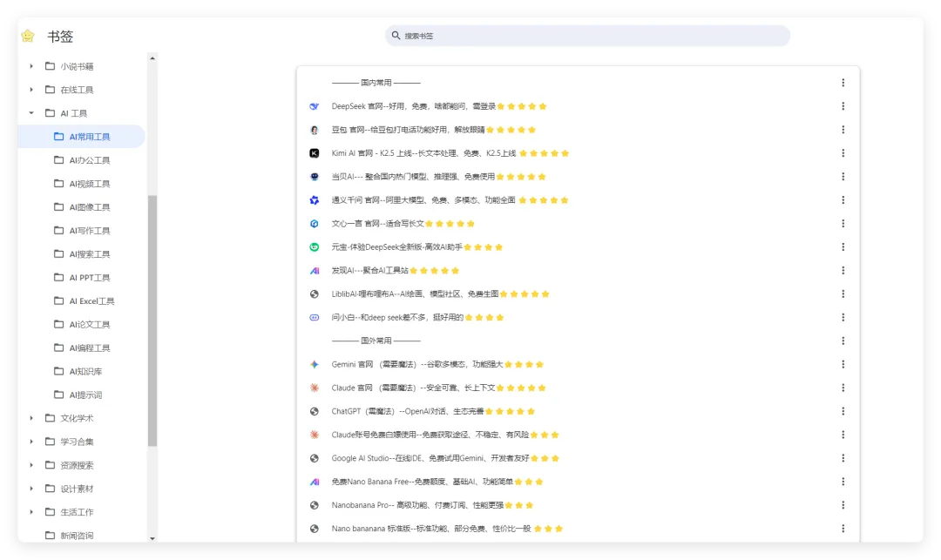
Task: Expand the 生活工作 folder
Action: [31, 511]
